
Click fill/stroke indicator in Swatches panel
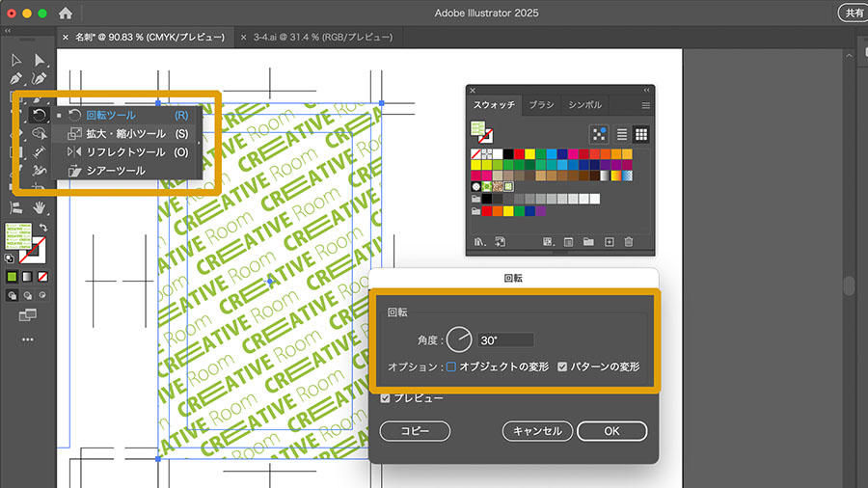[481, 132]
